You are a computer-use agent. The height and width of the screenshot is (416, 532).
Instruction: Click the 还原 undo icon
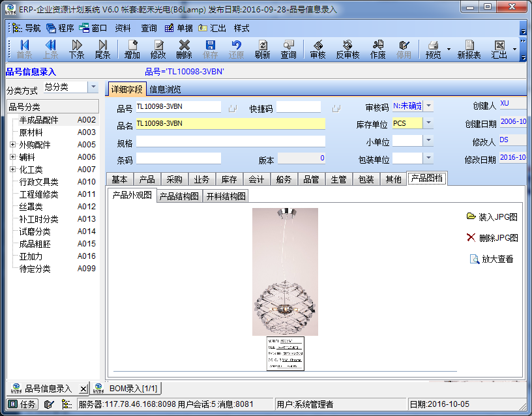236,50
